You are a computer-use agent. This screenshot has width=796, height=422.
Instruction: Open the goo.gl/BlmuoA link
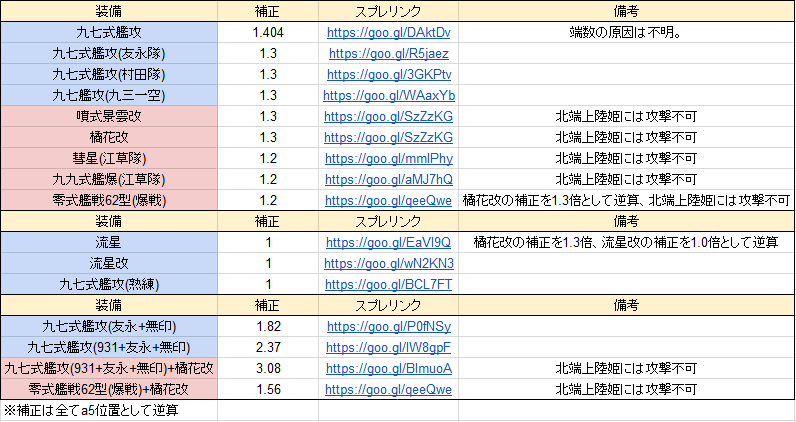[388, 368]
